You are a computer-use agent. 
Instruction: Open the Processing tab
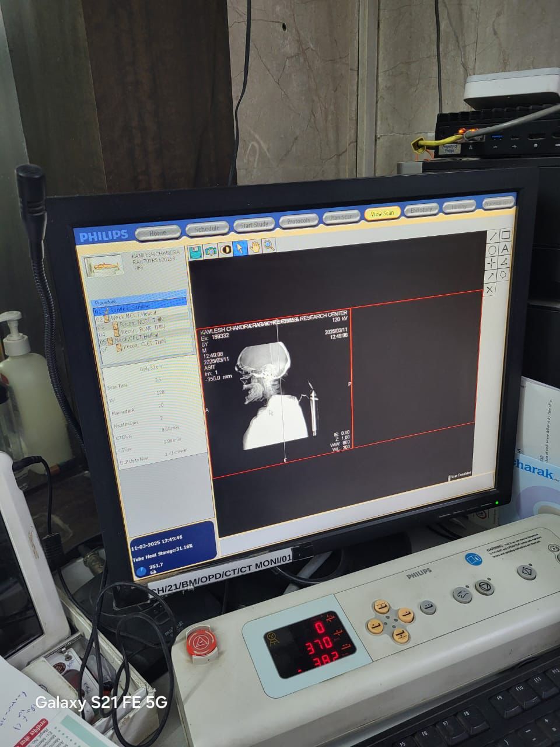pyautogui.click(x=499, y=203)
